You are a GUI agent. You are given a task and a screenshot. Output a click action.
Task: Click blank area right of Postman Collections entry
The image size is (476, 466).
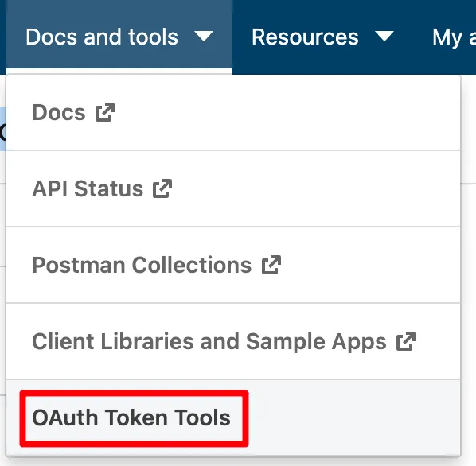tap(370, 265)
